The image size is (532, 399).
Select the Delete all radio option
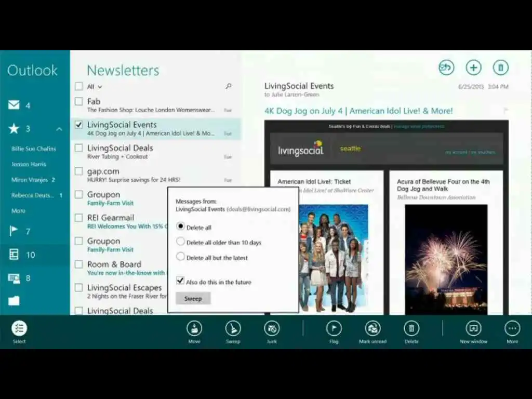pyautogui.click(x=180, y=226)
